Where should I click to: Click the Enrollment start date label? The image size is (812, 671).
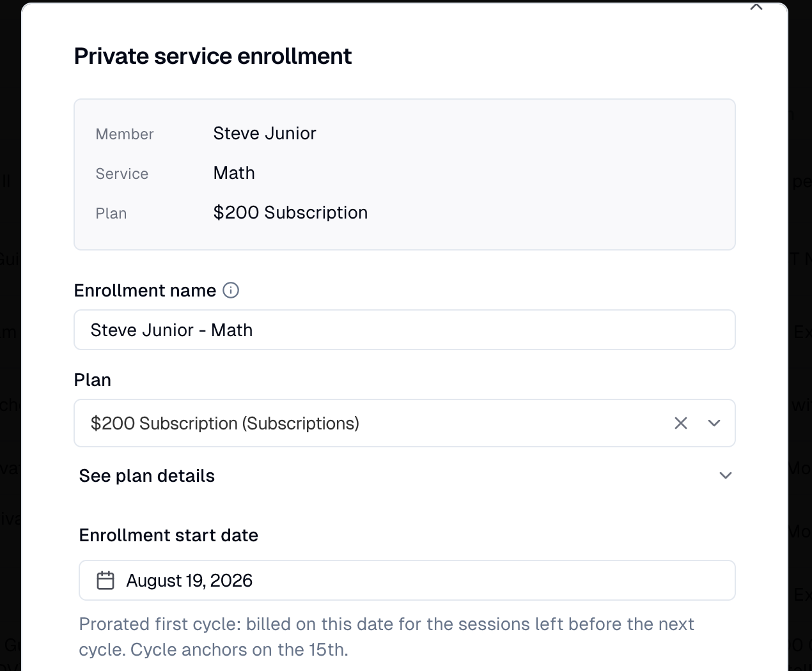[x=169, y=536]
